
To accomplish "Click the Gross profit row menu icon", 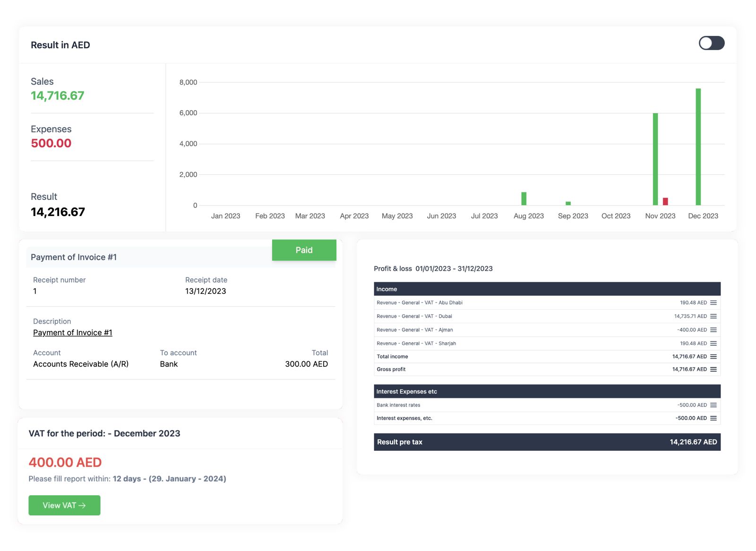I will pyautogui.click(x=713, y=370).
